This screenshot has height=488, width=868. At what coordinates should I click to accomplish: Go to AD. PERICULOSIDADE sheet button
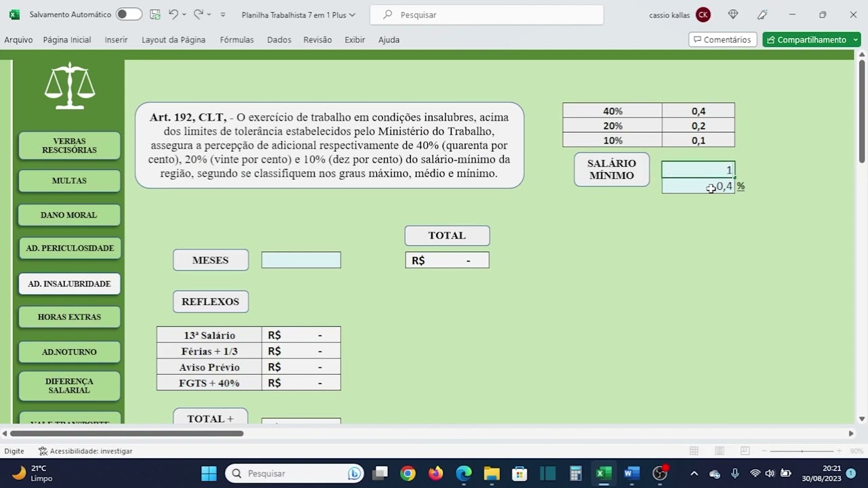click(69, 248)
